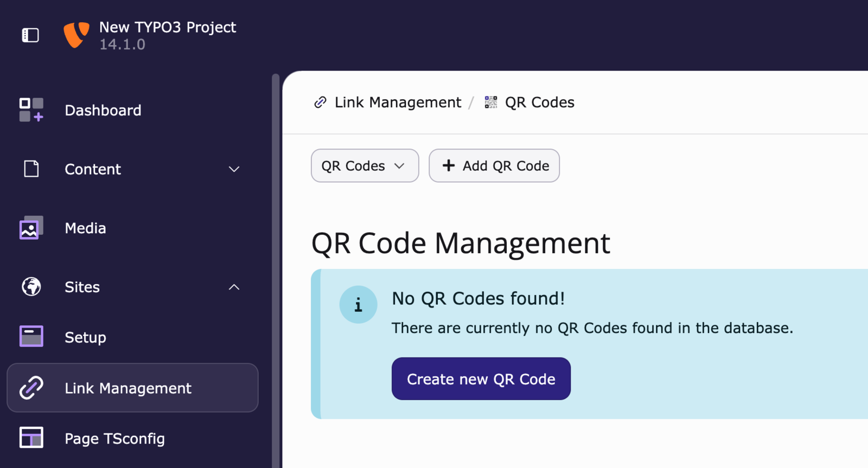Select Media in the sidebar
Viewport: 868px width, 468px height.
pyautogui.click(x=85, y=228)
